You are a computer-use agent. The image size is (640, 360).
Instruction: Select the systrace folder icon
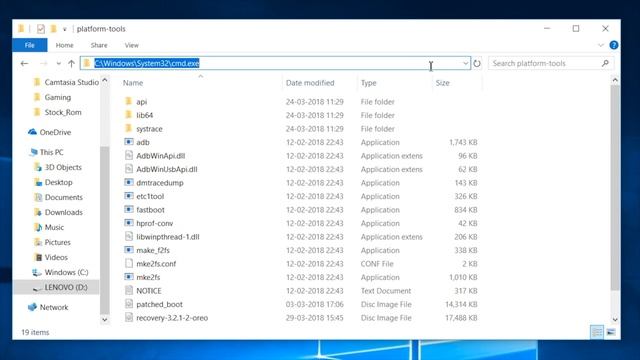pos(129,128)
